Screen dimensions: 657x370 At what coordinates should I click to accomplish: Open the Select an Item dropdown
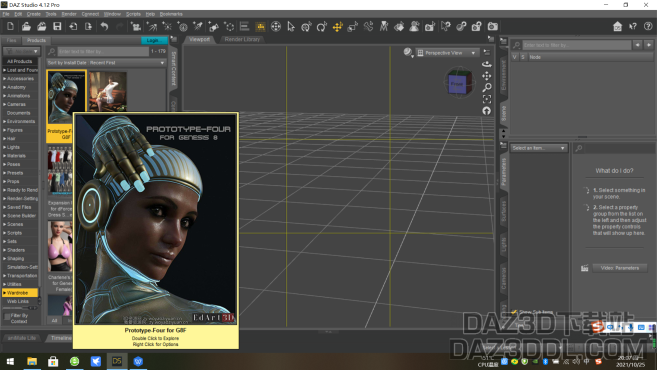(x=538, y=148)
